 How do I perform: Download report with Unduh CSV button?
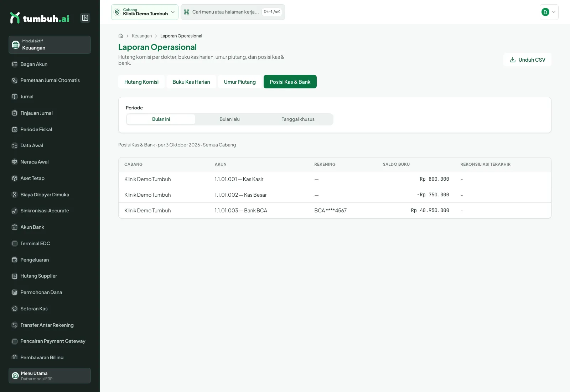click(527, 60)
